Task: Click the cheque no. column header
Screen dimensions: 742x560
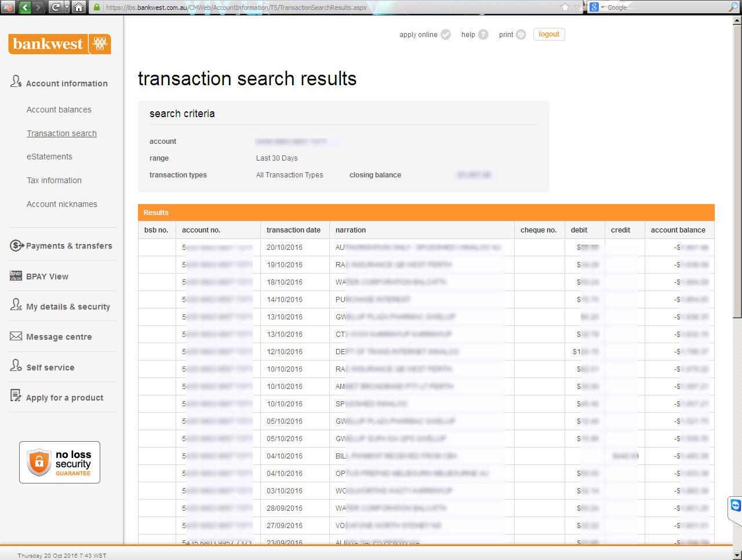Action: pos(539,230)
